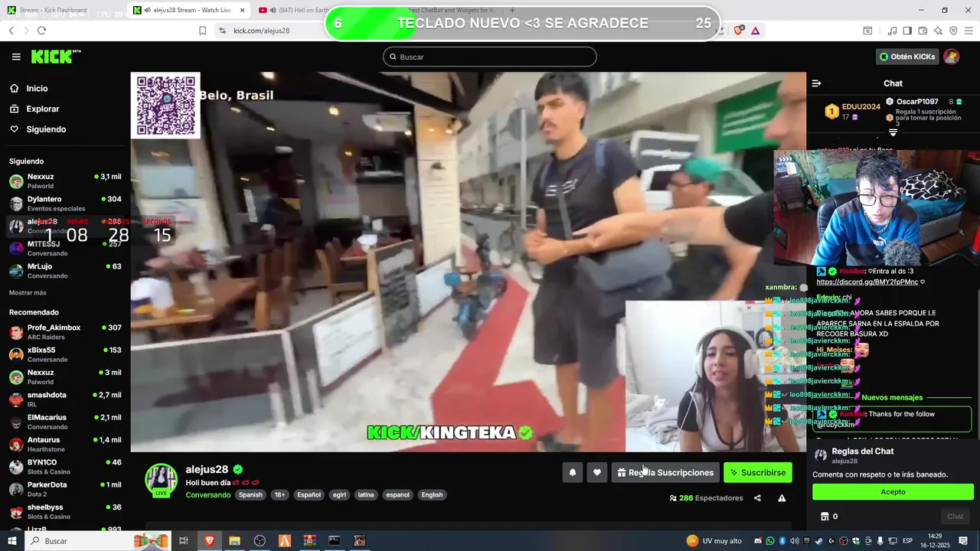980x551 pixels.
Task: Click the report warning triangle icon
Action: [x=782, y=498]
